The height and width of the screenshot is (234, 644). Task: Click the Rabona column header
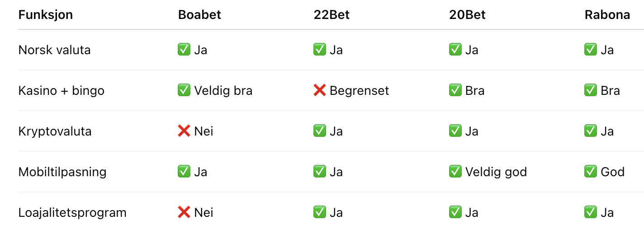(x=607, y=15)
